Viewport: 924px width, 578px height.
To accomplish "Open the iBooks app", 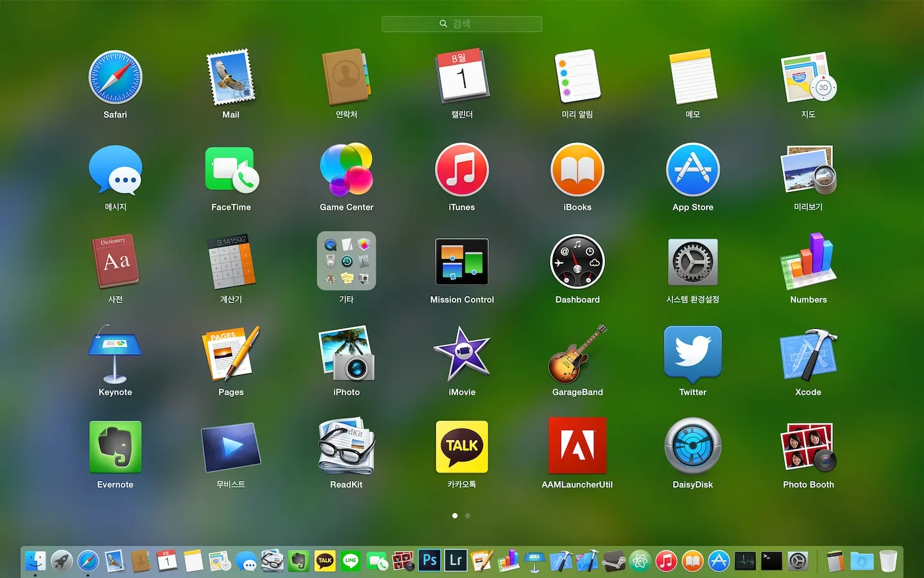I will 577,172.
